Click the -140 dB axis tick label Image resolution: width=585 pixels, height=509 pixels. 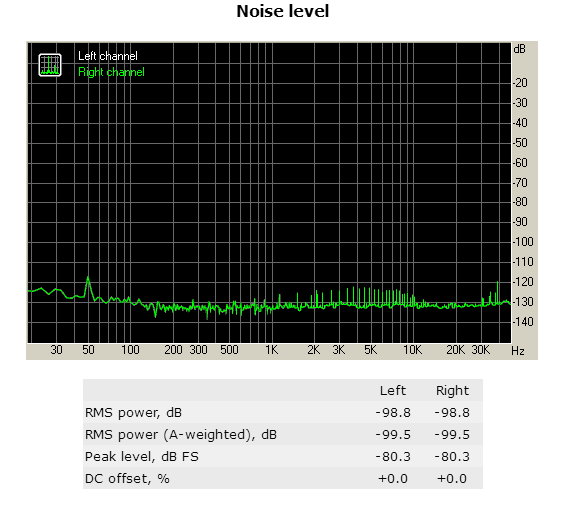(523, 322)
